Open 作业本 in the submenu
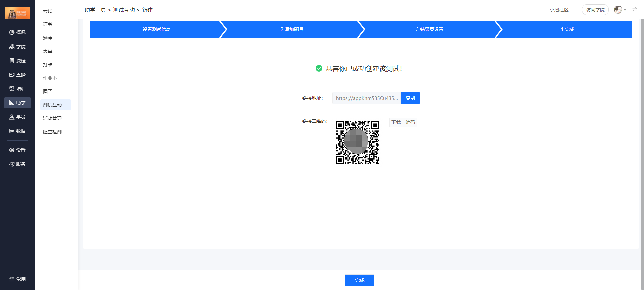644x290 pixels. coord(50,78)
